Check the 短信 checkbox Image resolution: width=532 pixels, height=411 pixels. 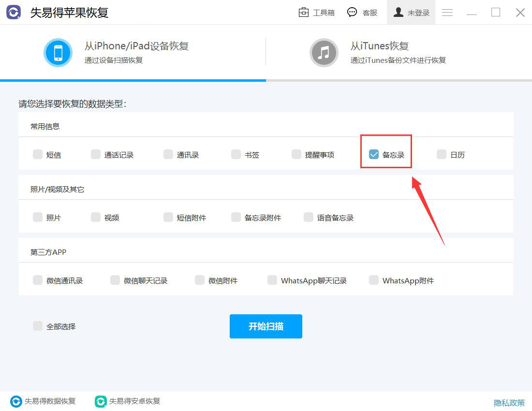click(38, 154)
